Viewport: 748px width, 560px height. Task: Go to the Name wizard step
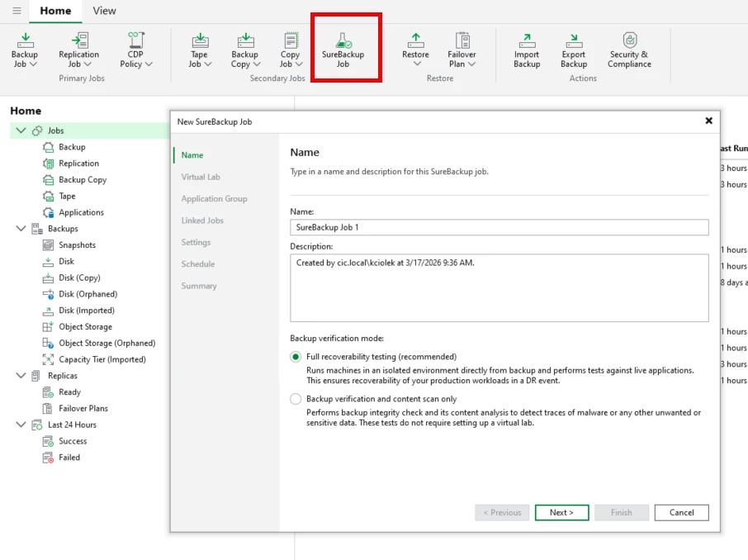tap(192, 155)
